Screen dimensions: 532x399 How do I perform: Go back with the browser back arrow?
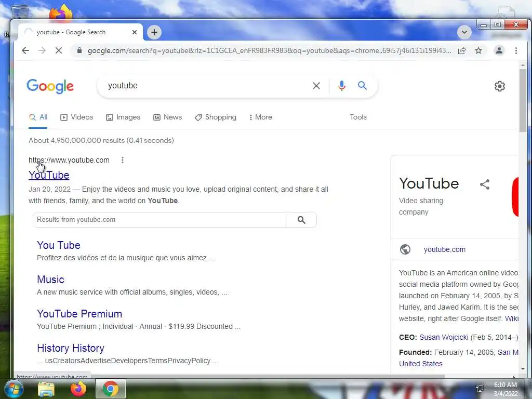(x=25, y=50)
